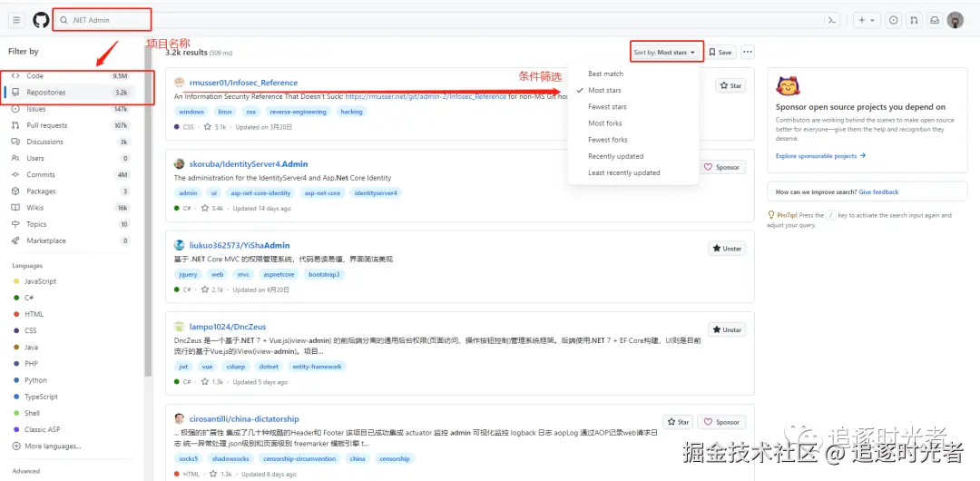Sponsor the china-dictatorship repository
The image size is (980, 481).
(722, 422)
